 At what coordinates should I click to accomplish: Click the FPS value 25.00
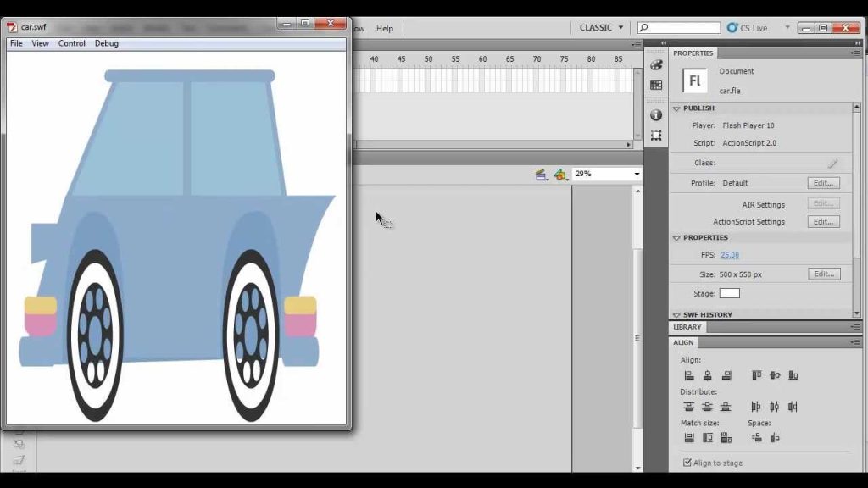pos(730,255)
